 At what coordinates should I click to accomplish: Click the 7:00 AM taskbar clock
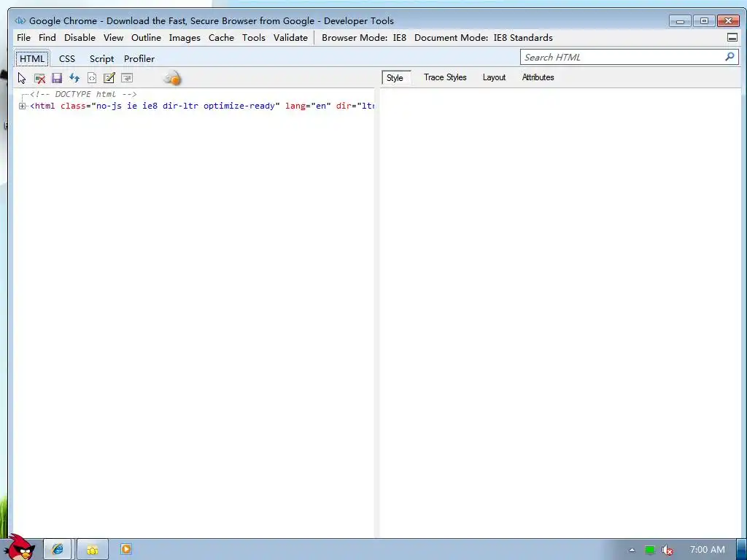click(x=708, y=550)
